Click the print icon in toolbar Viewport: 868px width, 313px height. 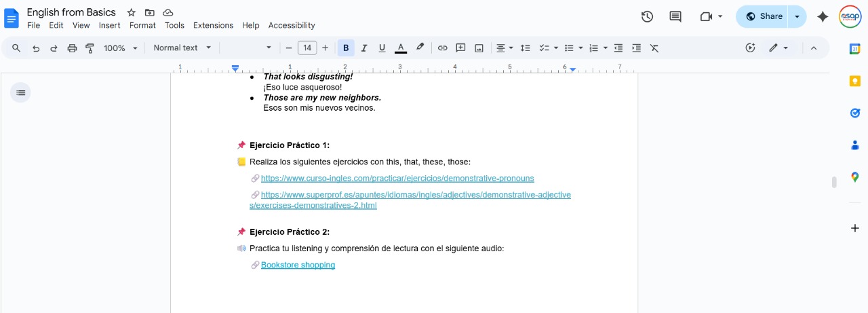tap(72, 48)
